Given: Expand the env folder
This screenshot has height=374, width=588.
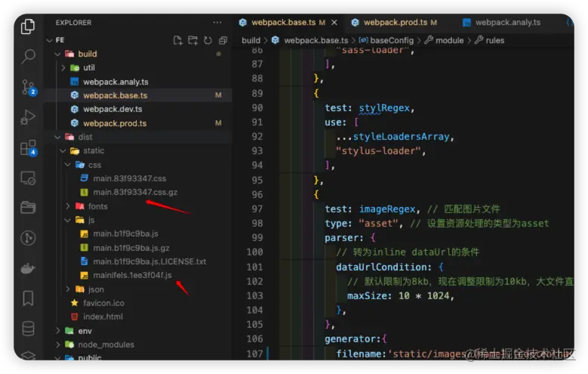Looking at the screenshot, I should tap(57, 331).
